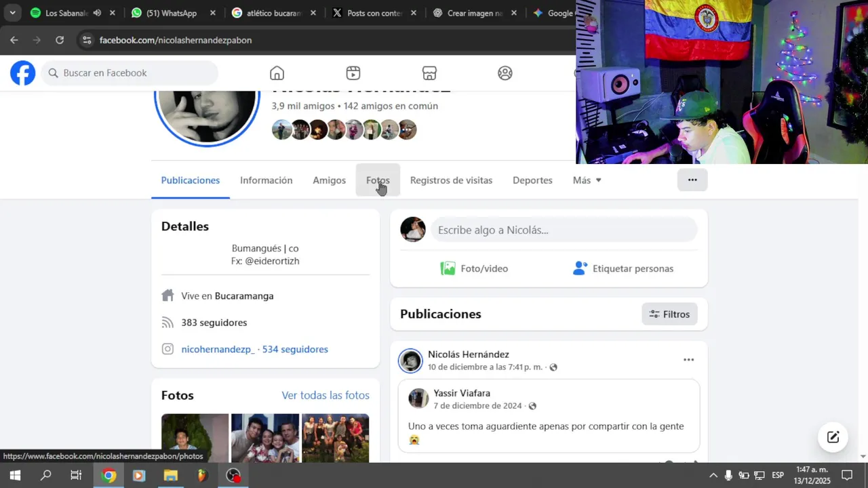Click the Chrome forward arrow
The height and width of the screenshot is (488, 868).
pyautogui.click(x=37, y=40)
